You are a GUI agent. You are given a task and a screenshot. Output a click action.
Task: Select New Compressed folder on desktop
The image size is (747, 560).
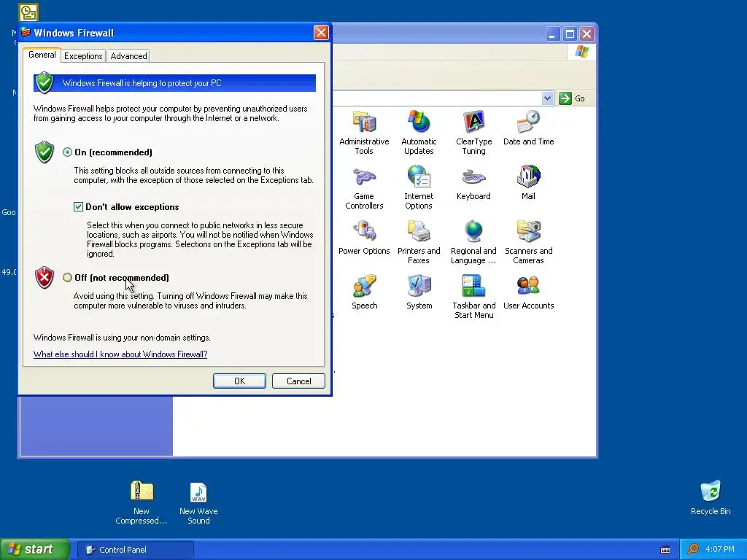click(142, 503)
